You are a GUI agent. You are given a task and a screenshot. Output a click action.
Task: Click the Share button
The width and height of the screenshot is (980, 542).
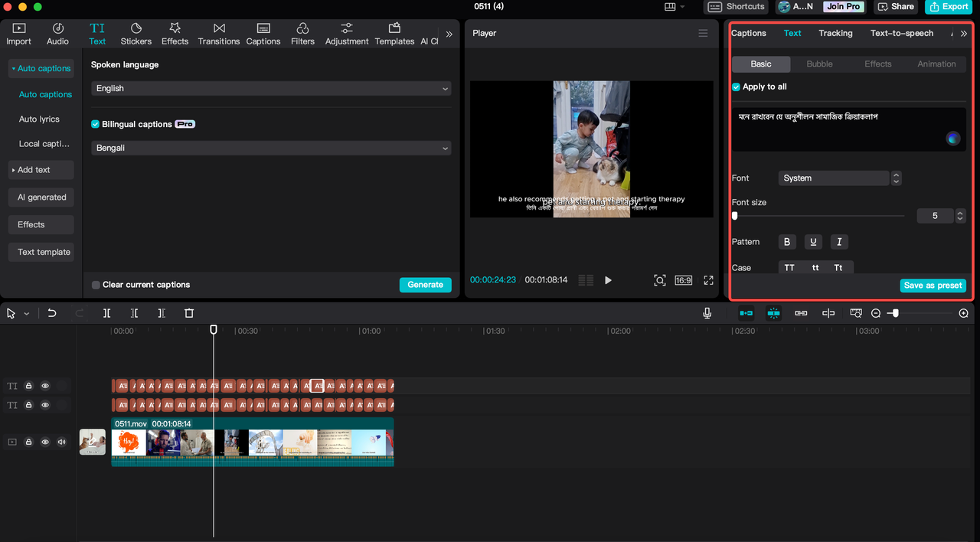[896, 6]
